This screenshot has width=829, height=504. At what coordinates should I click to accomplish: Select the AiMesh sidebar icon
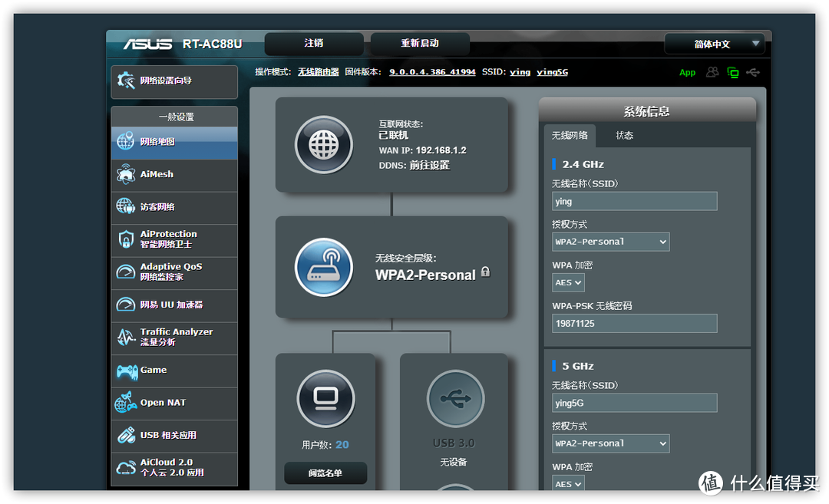(125, 174)
